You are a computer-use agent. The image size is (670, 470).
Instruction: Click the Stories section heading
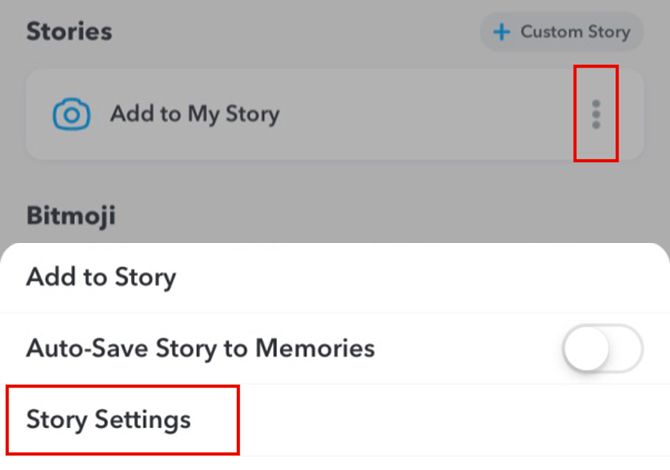click(x=69, y=31)
